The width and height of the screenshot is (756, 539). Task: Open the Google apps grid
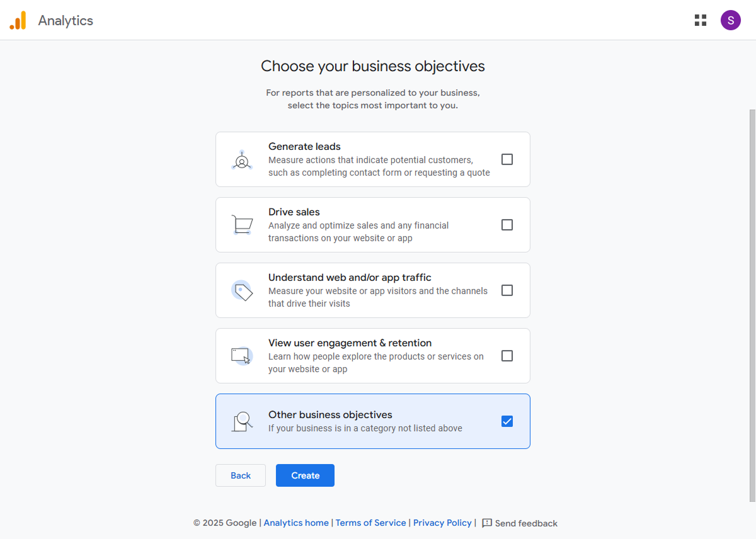(701, 20)
